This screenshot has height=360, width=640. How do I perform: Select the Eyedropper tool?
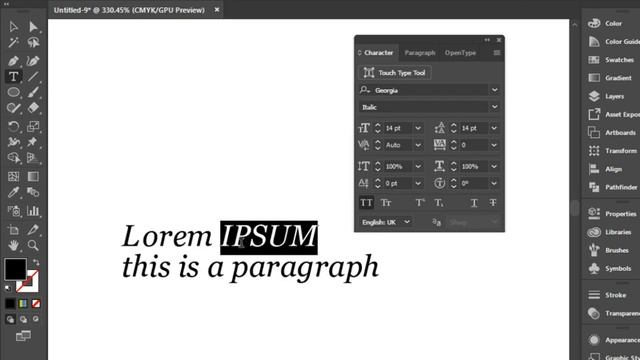(13, 192)
